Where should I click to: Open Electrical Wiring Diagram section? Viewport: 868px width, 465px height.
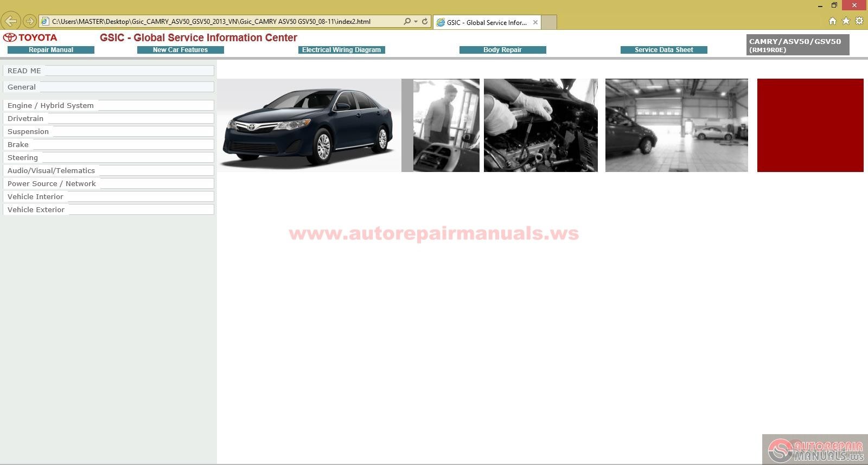pyautogui.click(x=341, y=50)
